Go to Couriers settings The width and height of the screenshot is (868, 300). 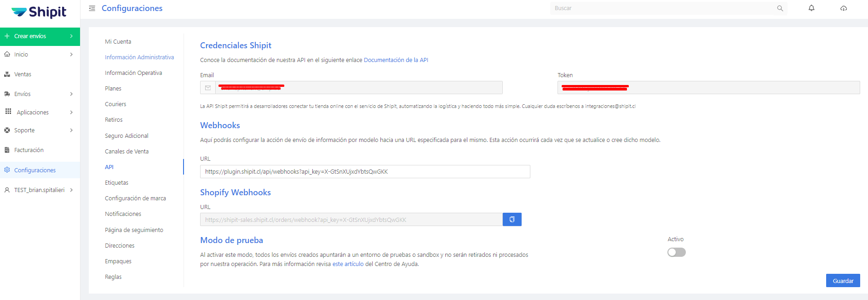pos(115,104)
